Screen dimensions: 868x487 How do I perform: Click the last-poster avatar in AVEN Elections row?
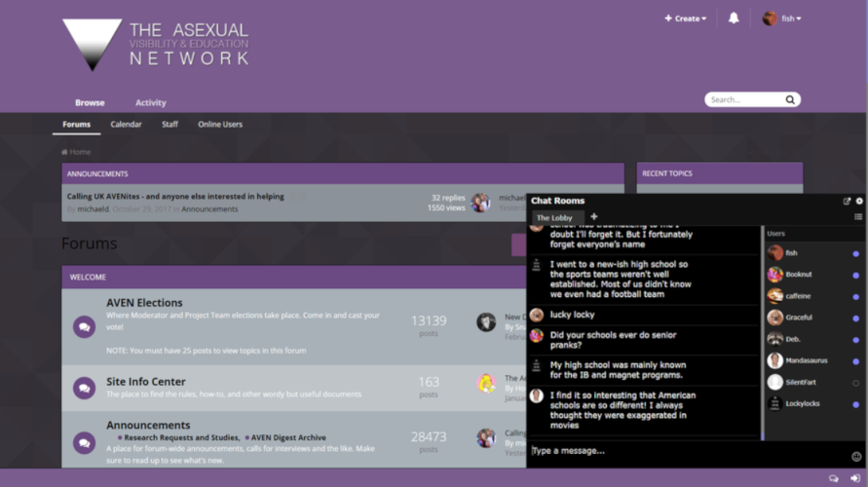coord(486,322)
